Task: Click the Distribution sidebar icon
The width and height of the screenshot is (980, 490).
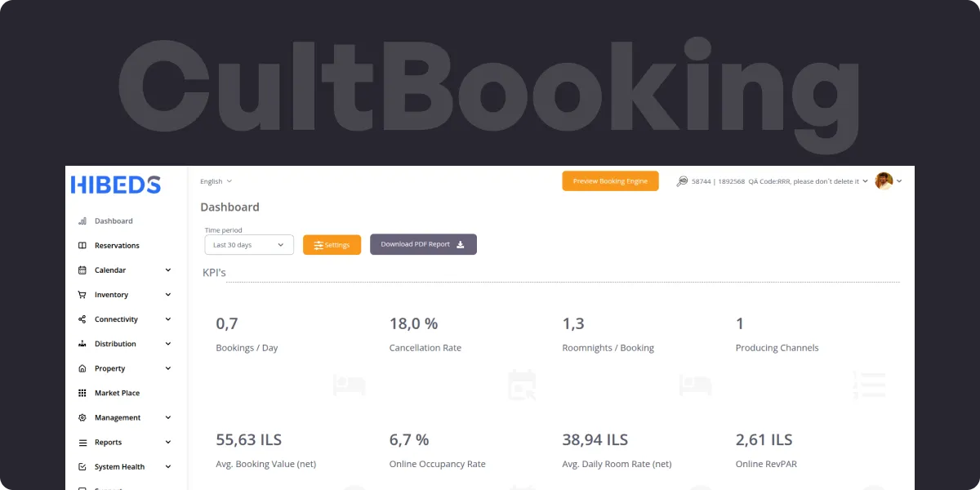Action: tap(82, 344)
